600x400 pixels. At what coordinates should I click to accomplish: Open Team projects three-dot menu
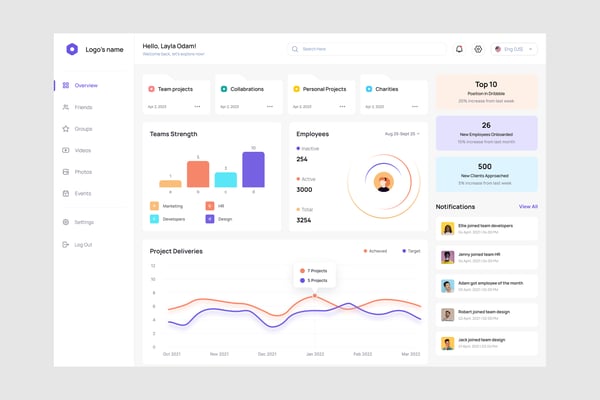pos(197,106)
